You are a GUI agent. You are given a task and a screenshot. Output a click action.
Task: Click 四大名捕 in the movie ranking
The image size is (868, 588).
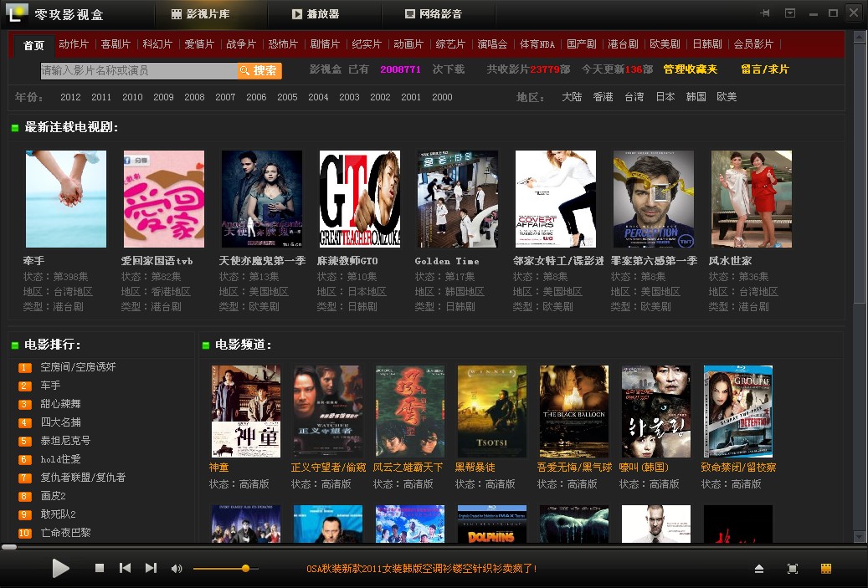pyautogui.click(x=61, y=422)
